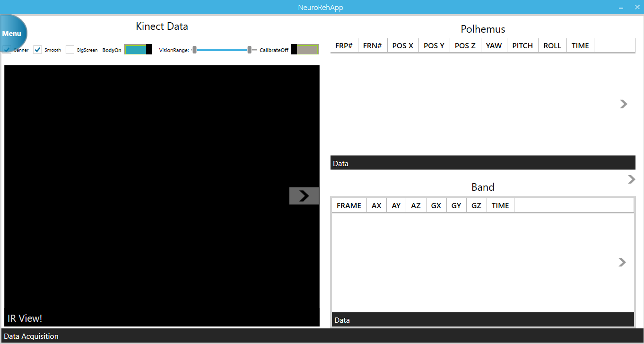The height and width of the screenshot is (344, 644).
Task: Click the Polhemus Data bar
Action: tap(482, 163)
